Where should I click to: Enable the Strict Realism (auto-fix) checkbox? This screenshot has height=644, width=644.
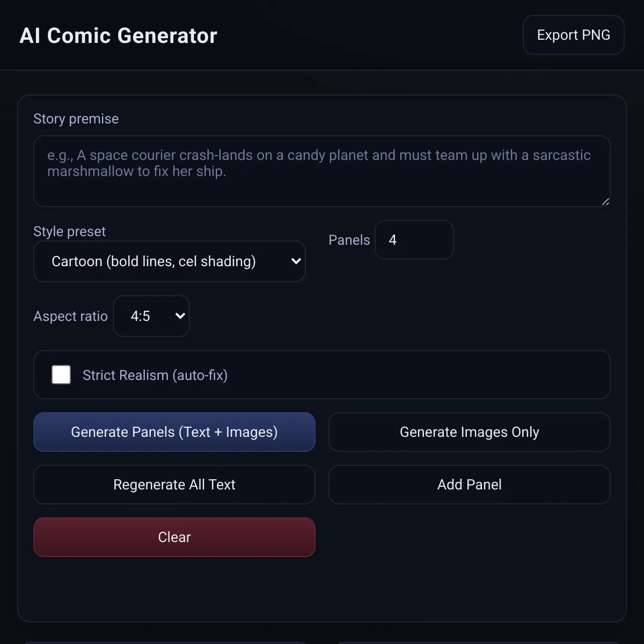point(61,375)
